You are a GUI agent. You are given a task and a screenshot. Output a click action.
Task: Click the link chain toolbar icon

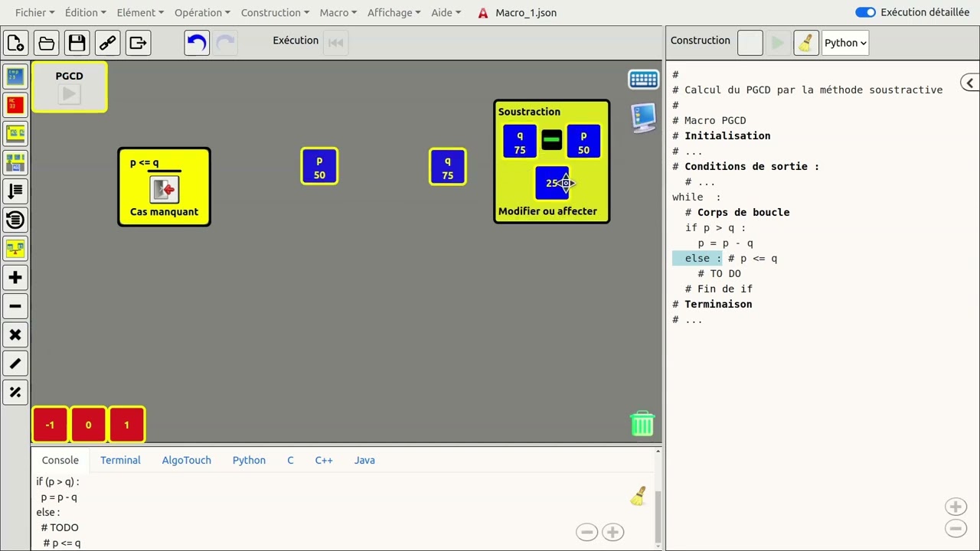tap(107, 43)
